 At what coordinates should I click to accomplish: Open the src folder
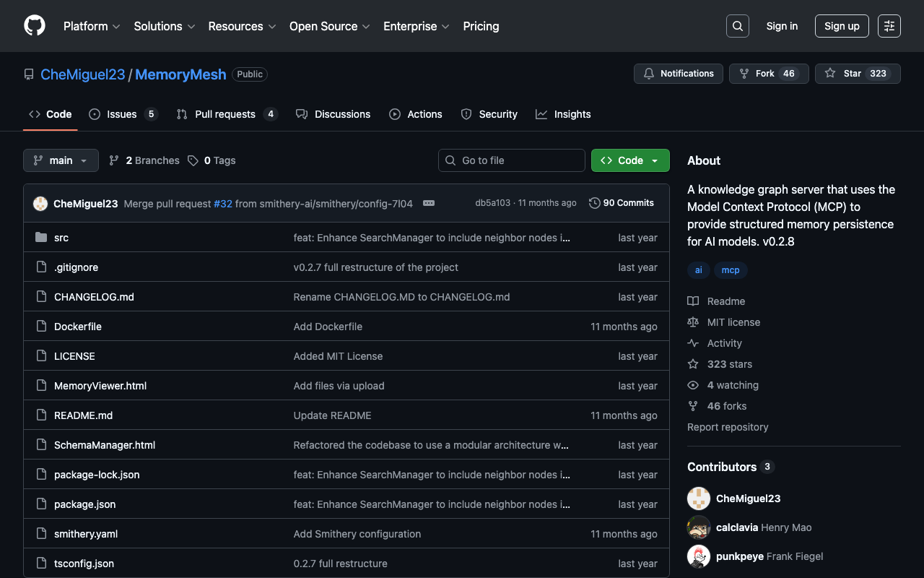pyautogui.click(x=61, y=238)
